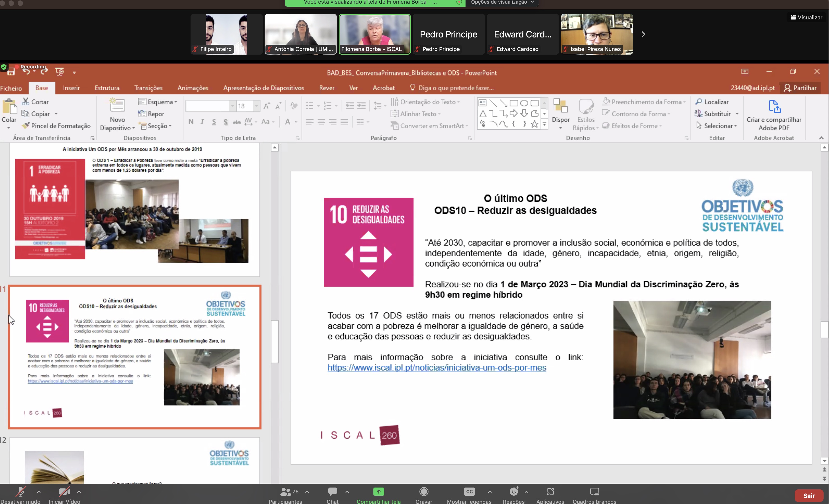Click the Cortar (cut) scissors icon
This screenshot has width=829, height=504.
coord(26,102)
